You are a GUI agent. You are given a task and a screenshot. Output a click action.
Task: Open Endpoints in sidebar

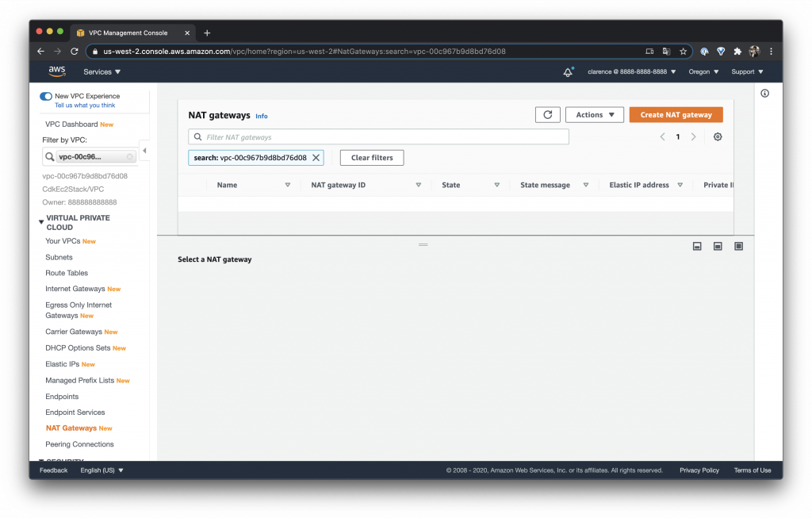click(62, 397)
